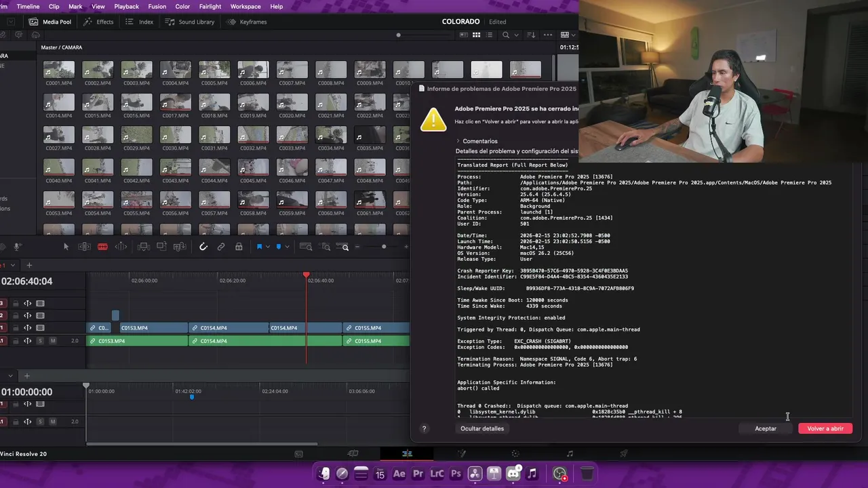Switch to the Deliver page rocket icon
Image resolution: width=868 pixels, height=488 pixels.
click(624, 453)
